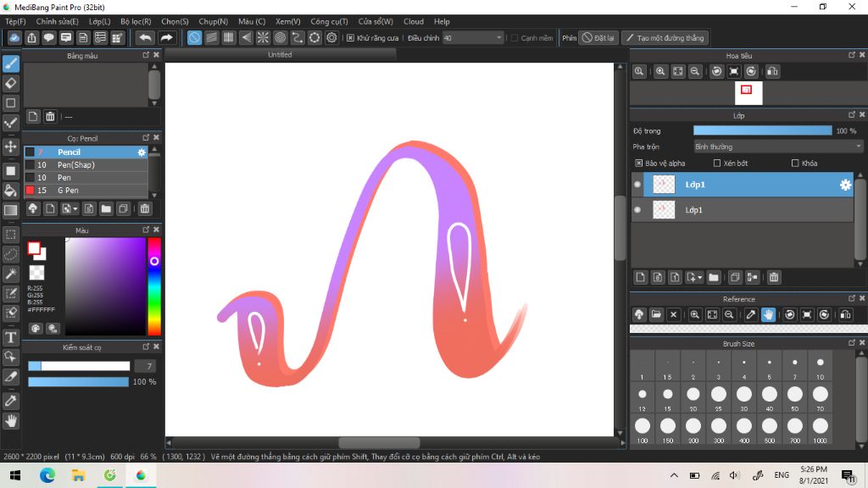
Task: Enable the radial snap guide
Action: tap(263, 37)
